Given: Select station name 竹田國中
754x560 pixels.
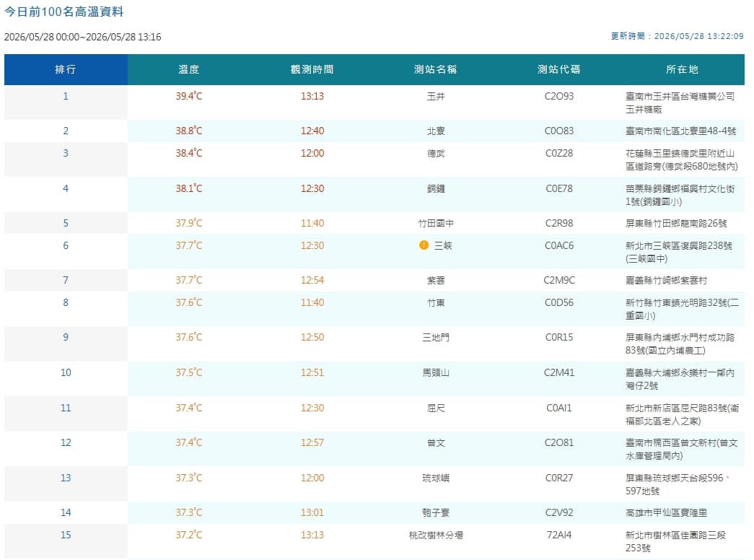Looking at the screenshot, I should pos(436,223).
